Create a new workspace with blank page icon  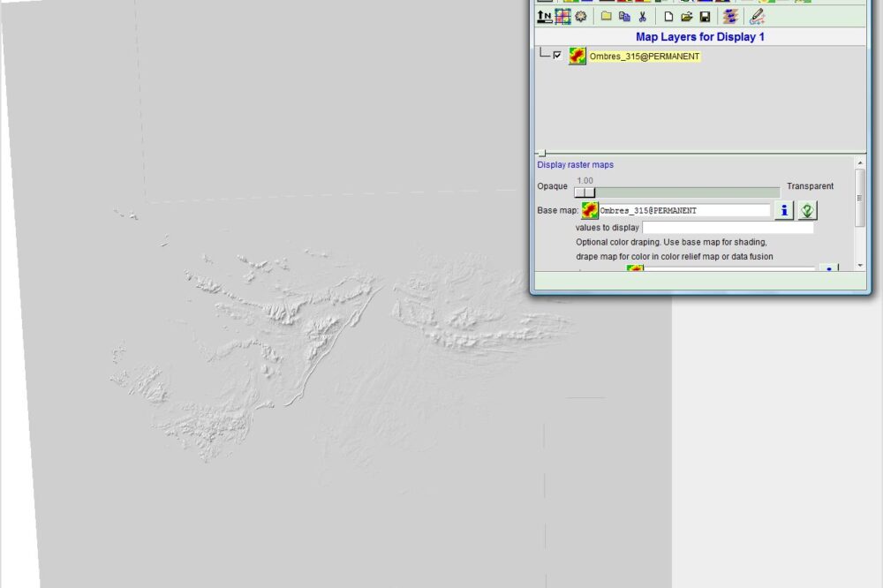pyautogui.click(x=668, y=16)
